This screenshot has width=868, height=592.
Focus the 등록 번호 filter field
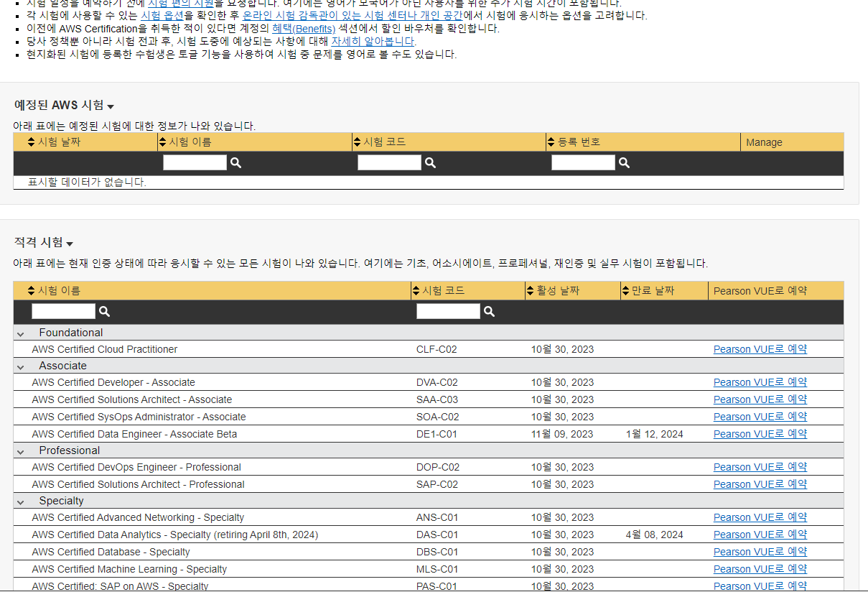click(x=583, y=162)
